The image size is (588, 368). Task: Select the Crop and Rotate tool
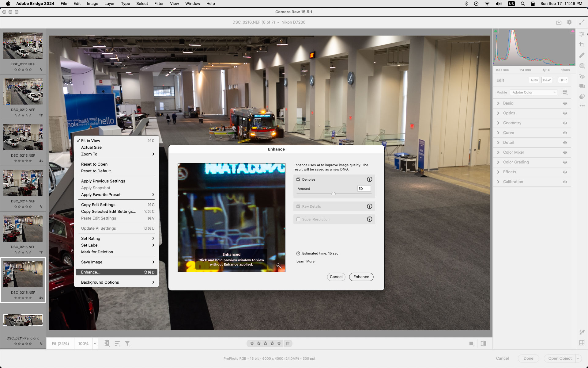click(x=582, y=44)
